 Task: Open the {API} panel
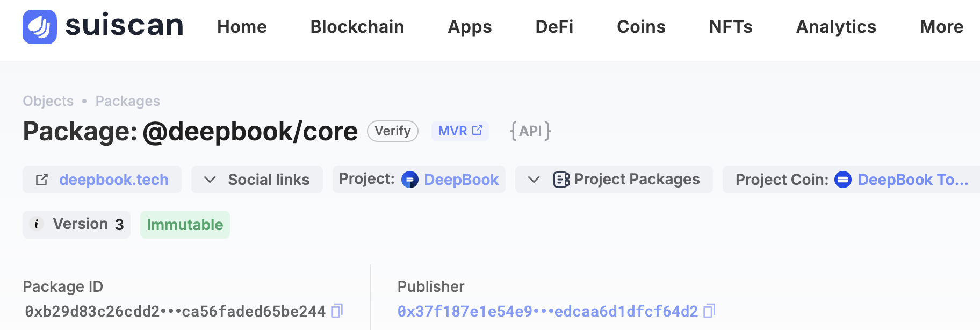530,131
